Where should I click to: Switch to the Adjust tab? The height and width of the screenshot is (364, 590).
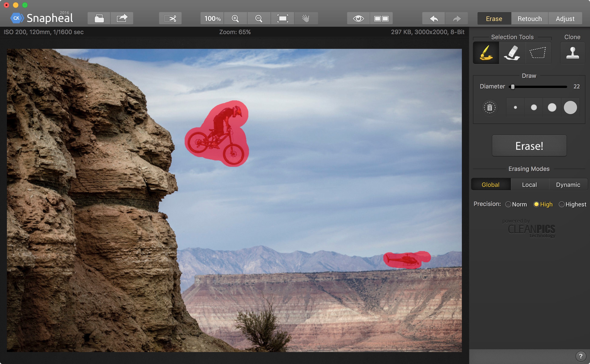[565, 18]
